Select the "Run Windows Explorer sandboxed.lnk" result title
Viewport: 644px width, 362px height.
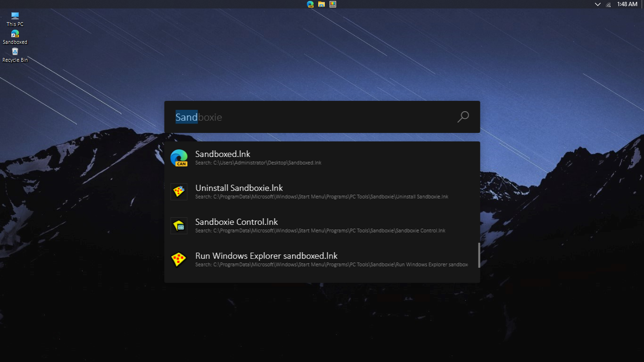pyautogui.click(x=266, y=256)
